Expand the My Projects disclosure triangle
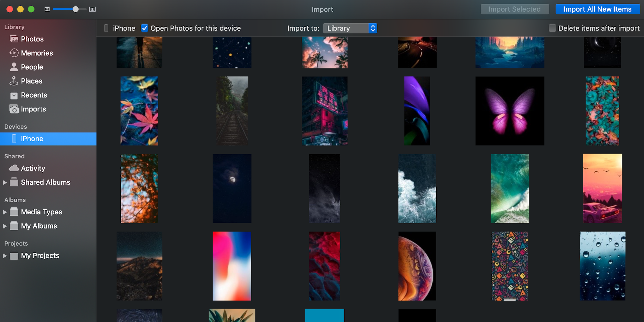This screenshot has width=644, height=322. pyautogui.click(x=5, y=256)
